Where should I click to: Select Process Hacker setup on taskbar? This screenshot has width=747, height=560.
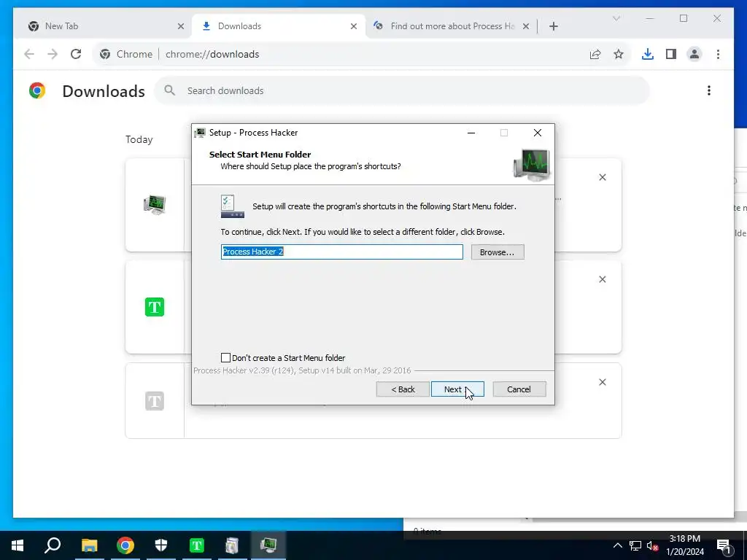268,545
